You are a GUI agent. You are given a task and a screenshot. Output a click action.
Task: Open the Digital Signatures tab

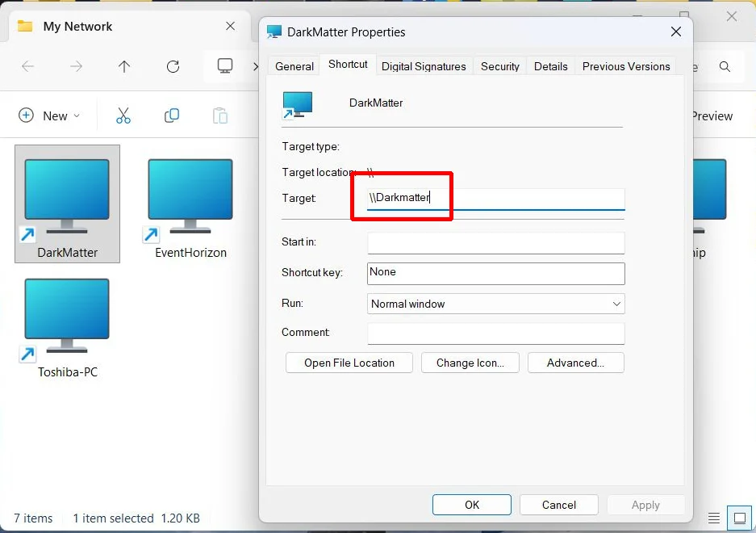click(x=424, y=66)
